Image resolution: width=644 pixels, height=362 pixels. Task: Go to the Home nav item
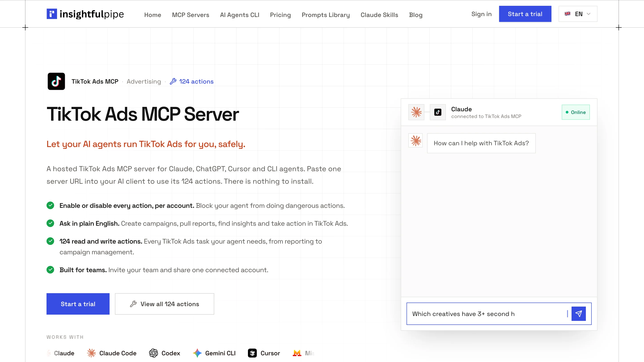click(x=153, y=15)
